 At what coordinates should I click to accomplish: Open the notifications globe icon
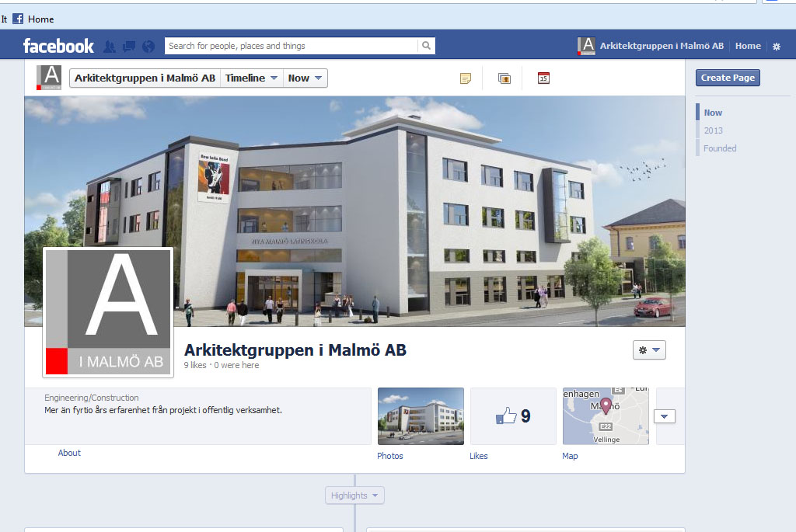pos(148,47)
